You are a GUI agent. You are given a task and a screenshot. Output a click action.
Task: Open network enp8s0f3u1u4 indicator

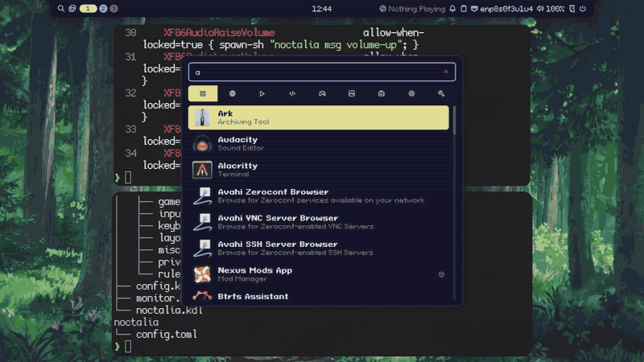click(502, 9)
